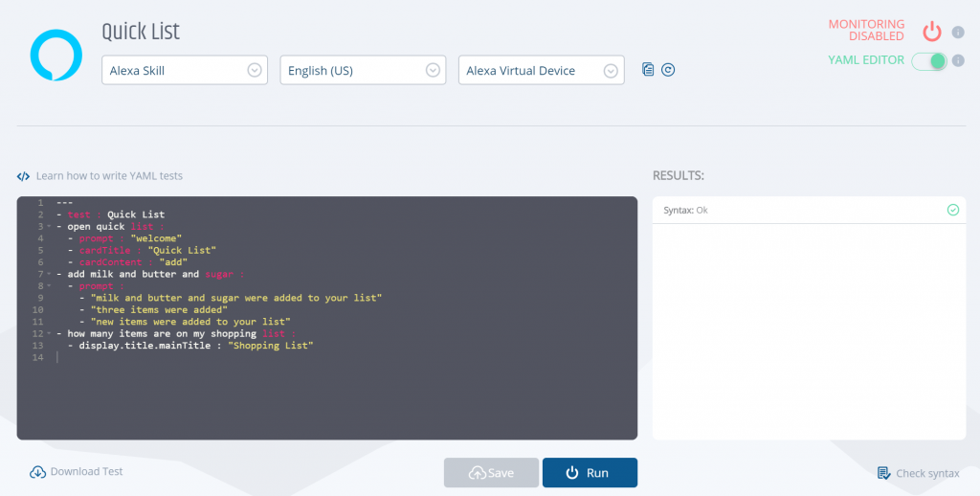Click "new items were added to your list"
Viewport: 980px width, 496px height.
pyautogui.click(x=190, y=322)
